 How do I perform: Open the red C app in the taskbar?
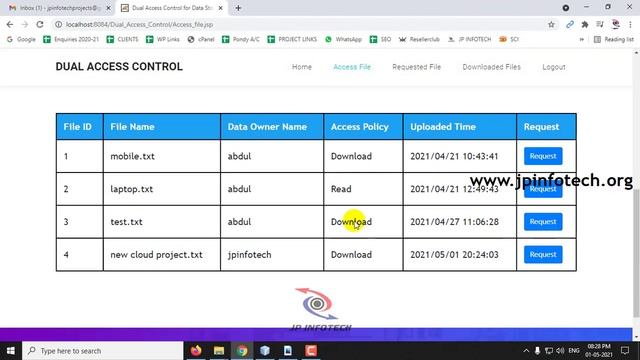[311, 351]
